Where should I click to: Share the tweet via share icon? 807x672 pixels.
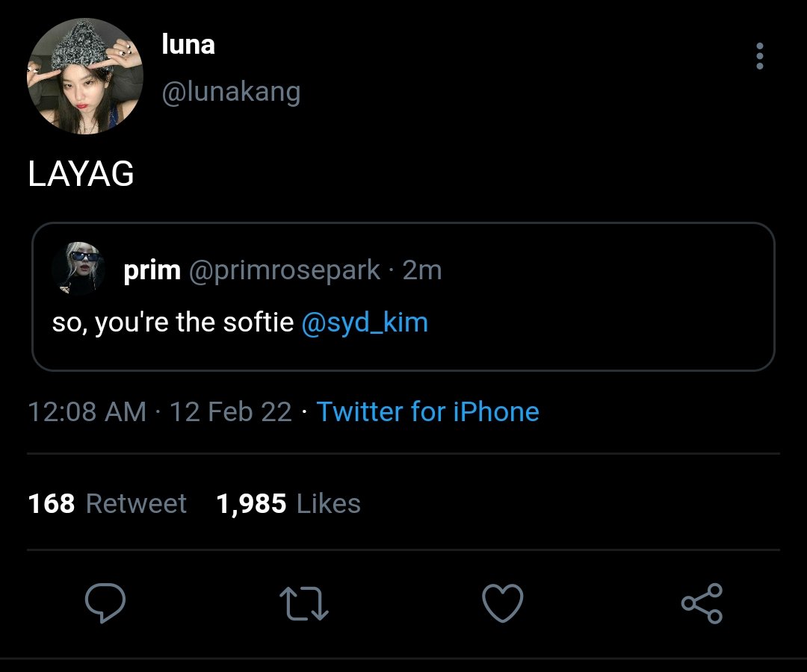click(702, 603)
